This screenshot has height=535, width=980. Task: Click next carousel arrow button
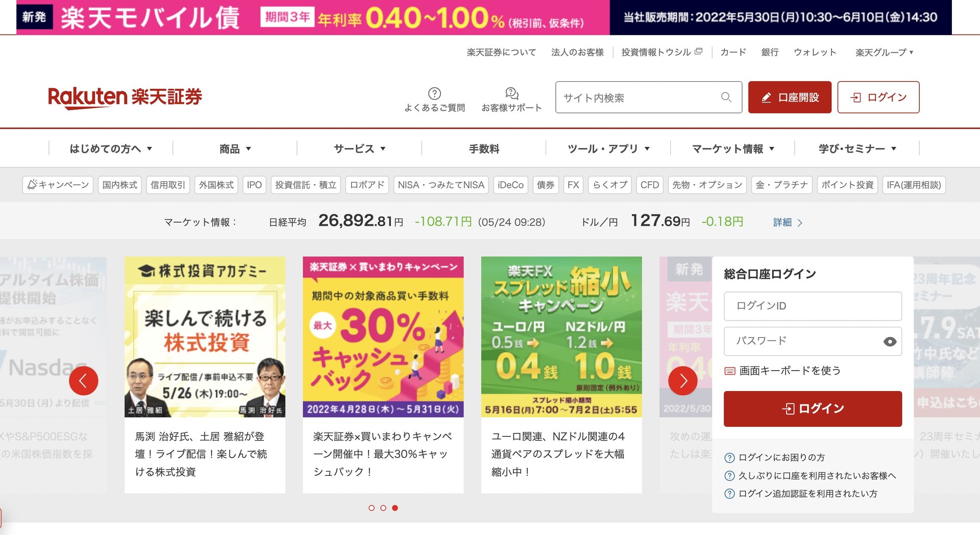pyautogui.click(x=683, y=381)
